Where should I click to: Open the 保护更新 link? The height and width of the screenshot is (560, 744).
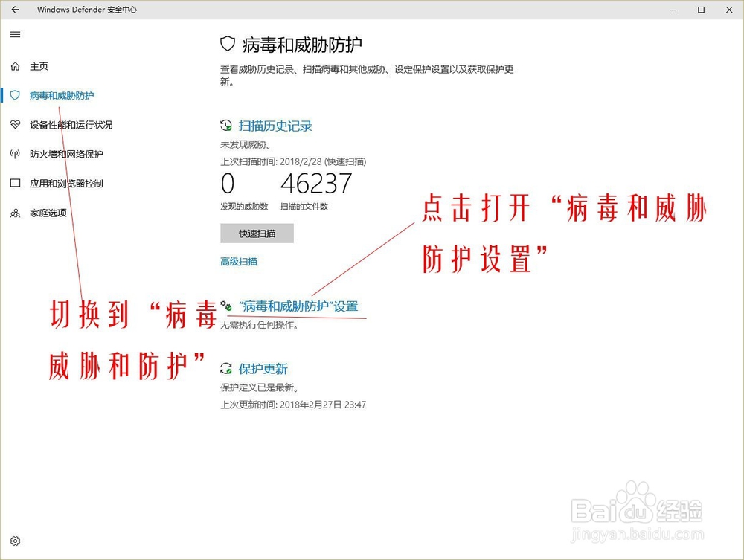[263, 369]
